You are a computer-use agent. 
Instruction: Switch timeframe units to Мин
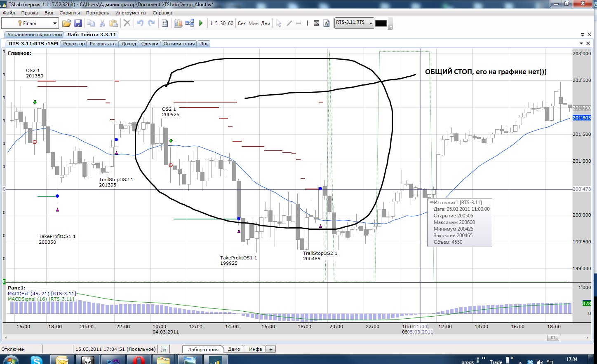tap(254, 23)
